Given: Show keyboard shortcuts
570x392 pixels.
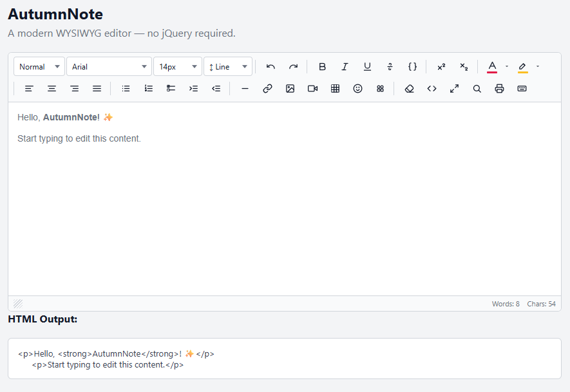Looking at the screenshot, I should [522, 89].
